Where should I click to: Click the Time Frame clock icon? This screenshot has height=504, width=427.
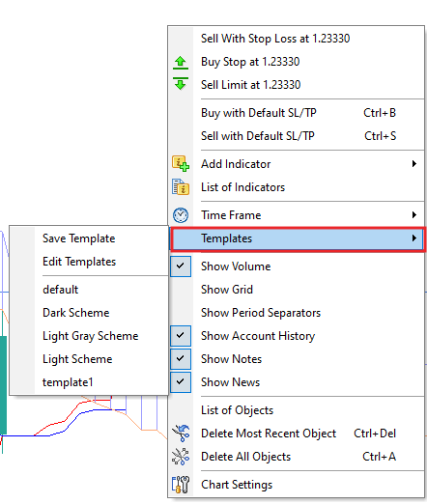[181, 215]
